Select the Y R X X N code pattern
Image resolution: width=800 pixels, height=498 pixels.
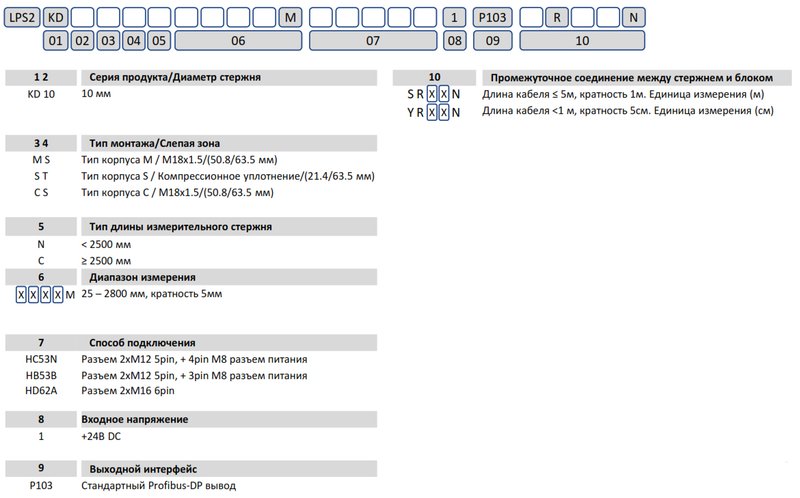tap(434, 112)
